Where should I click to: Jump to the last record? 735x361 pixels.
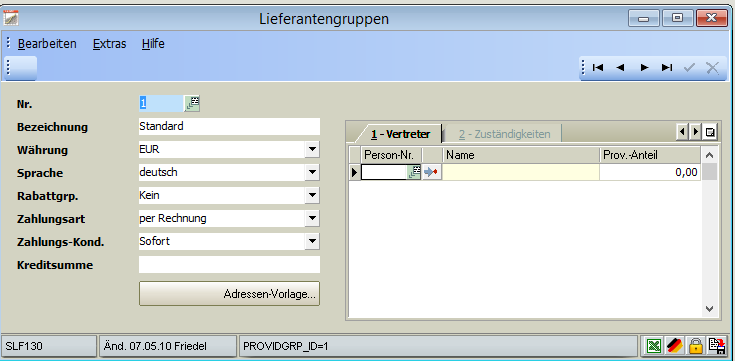667,68
